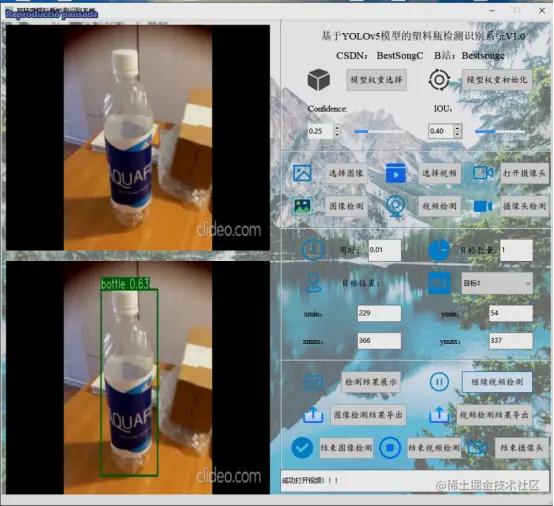Click 视频检测结果导出 button
This screenshot has height=506, width=554.
(x=494, y=415)
